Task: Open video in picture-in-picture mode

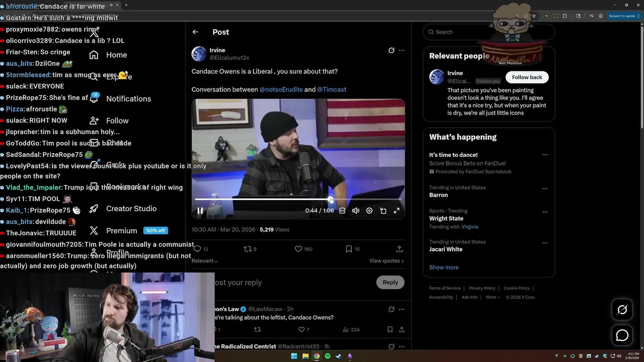Action: pyautogui.click(x=383, y=211)
